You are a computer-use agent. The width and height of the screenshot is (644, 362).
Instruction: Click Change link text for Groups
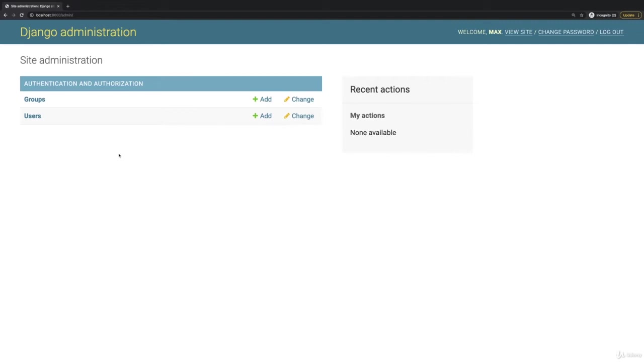(302, 100)
